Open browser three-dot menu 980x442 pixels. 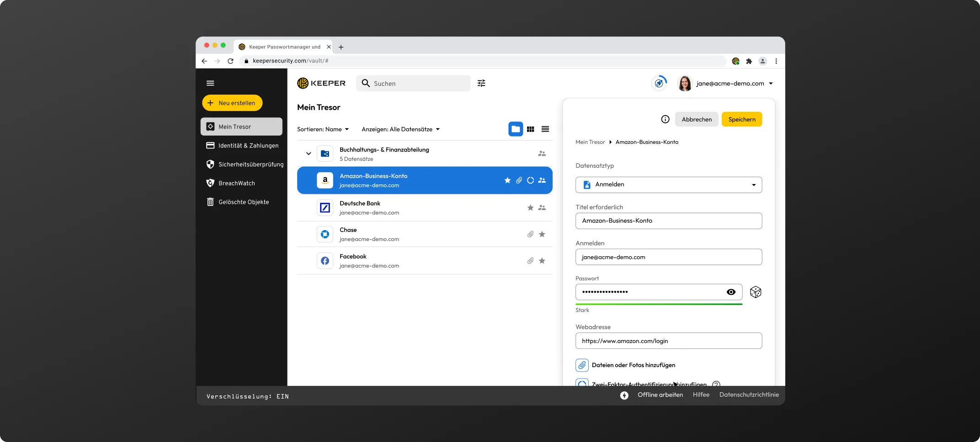(776, 61)
